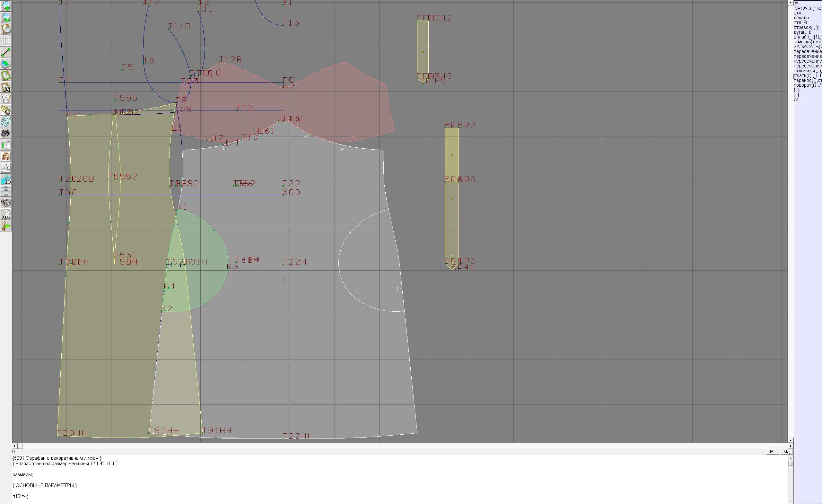822x504 pixels.
Task: Toggle the grid display icon
Action: [x=6, y=41]
